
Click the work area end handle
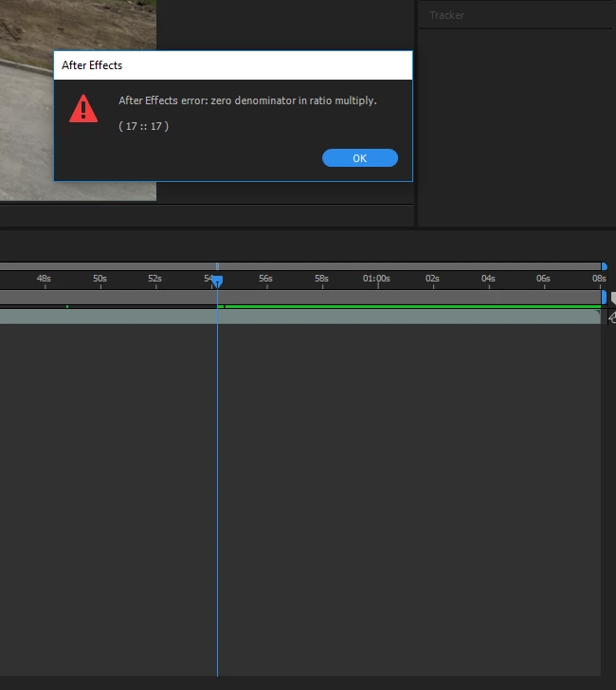coord(604,297)
